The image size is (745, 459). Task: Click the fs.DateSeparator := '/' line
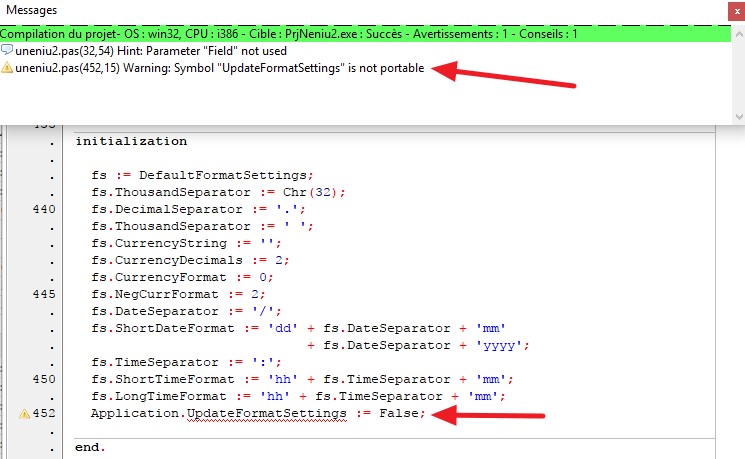pos(186,311)
